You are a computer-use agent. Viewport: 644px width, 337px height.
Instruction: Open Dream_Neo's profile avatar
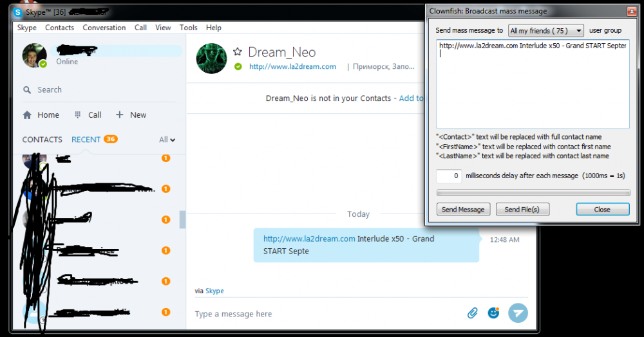point(211,59)
